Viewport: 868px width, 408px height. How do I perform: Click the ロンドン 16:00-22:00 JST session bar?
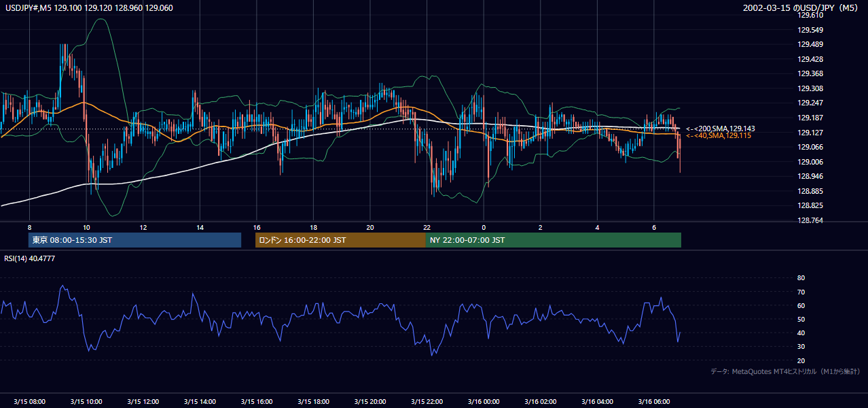340,240
